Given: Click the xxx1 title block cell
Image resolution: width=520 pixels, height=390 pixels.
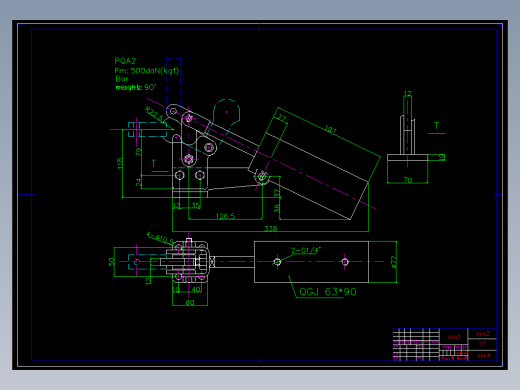Looking at the screenshot, I should click(454, 337).
